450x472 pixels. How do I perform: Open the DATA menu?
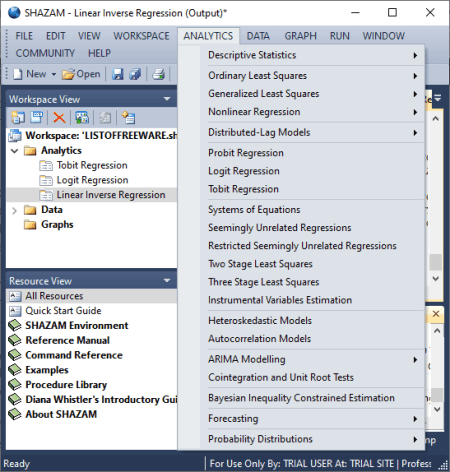point(258,36)
